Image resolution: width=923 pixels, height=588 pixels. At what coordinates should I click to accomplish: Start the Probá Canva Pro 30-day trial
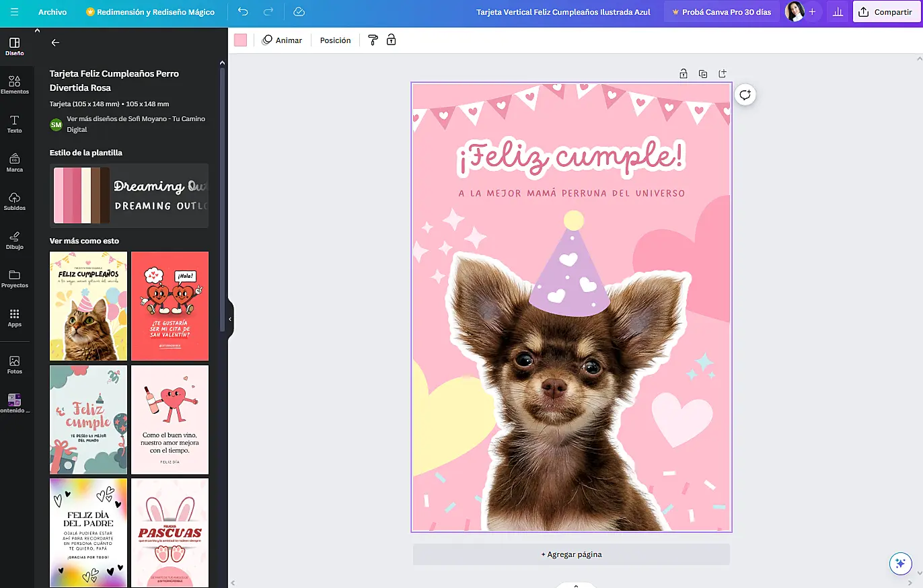(721, 11)
